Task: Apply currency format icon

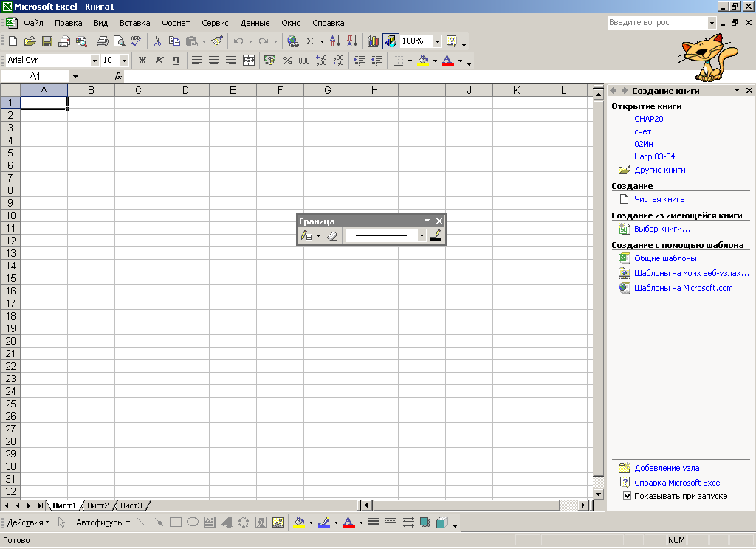Action: 270,61
